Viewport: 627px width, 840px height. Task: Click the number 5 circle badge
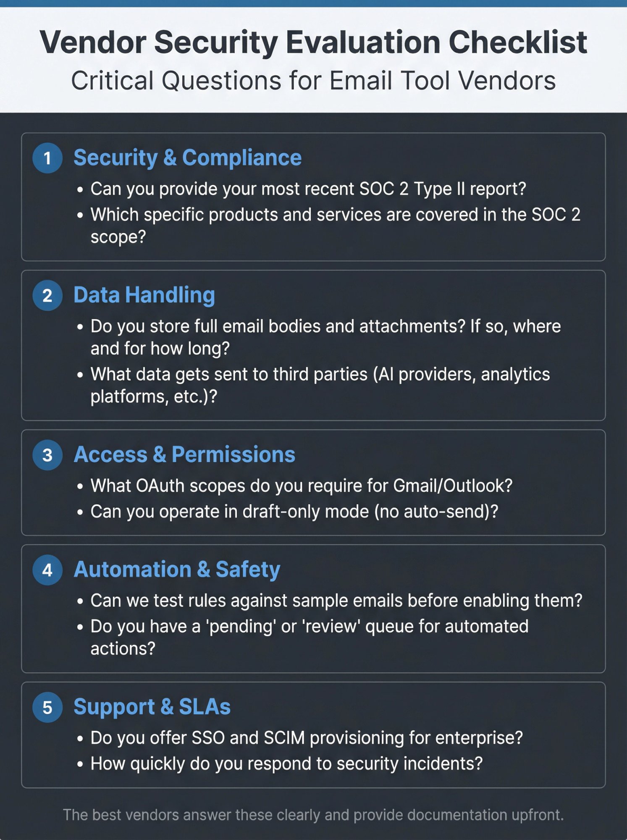[47, 707]
